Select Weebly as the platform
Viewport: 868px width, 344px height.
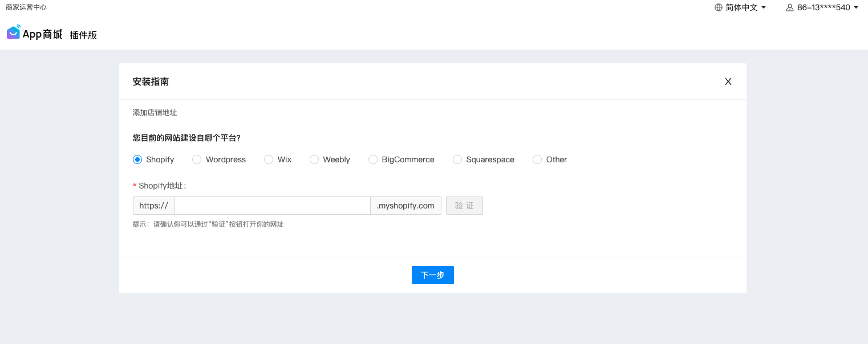tap(314, 159)
